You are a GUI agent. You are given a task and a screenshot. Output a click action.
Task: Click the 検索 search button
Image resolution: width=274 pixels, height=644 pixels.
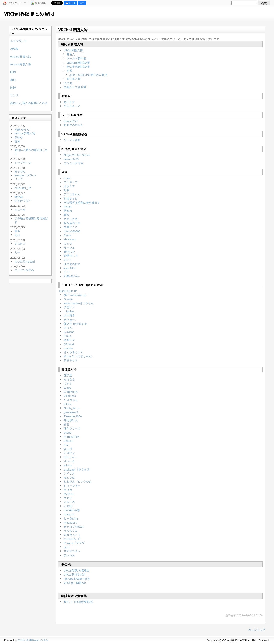pos(264,3)
